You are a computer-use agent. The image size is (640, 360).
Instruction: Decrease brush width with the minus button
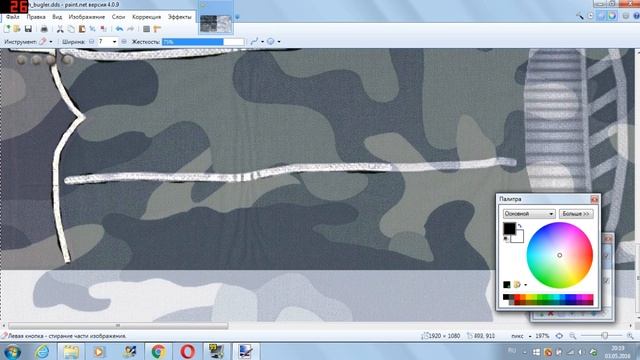tap(91, 42)
